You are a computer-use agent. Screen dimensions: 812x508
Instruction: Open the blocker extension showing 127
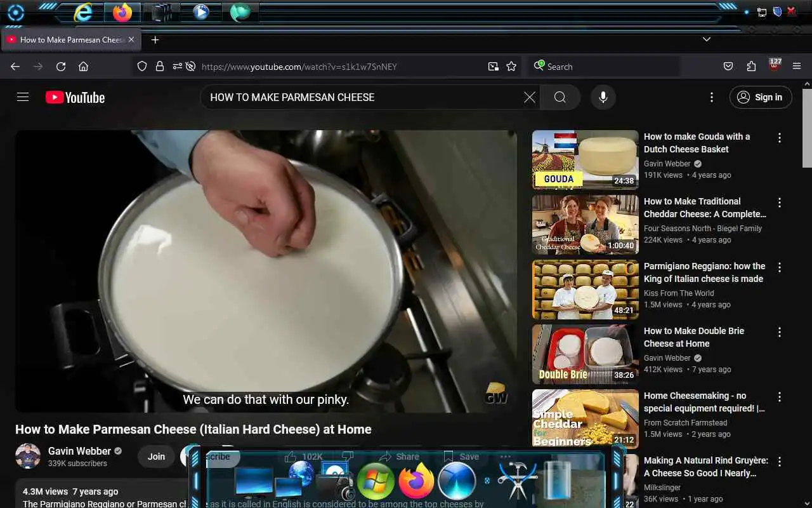pyautogui.click(x=775, y=65)
